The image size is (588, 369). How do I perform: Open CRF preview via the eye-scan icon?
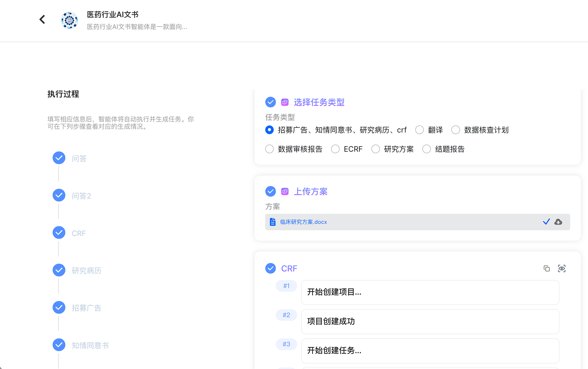click(562, 268)
